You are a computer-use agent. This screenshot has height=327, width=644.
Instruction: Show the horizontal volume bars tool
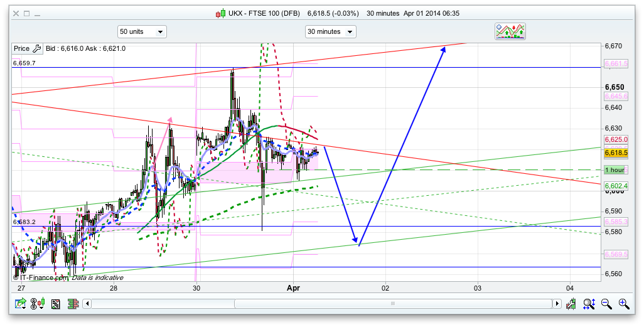point(72,304)
